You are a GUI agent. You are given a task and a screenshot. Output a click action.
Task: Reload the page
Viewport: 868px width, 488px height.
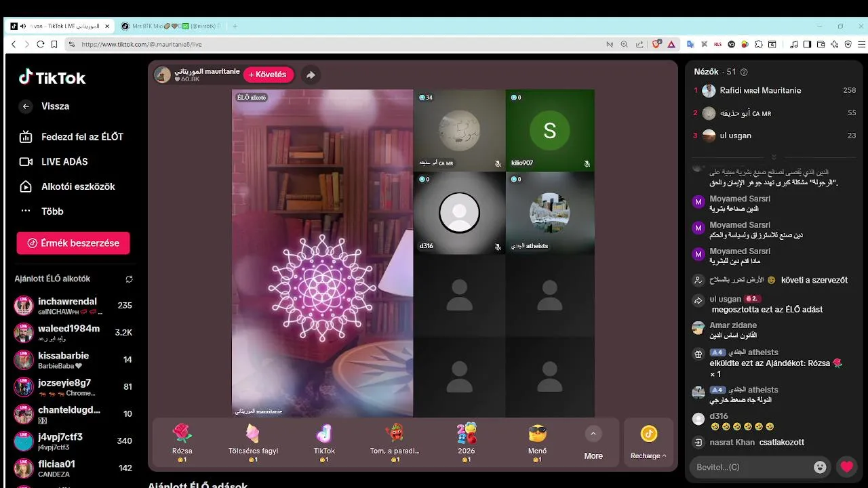click(x=41, y=44)
